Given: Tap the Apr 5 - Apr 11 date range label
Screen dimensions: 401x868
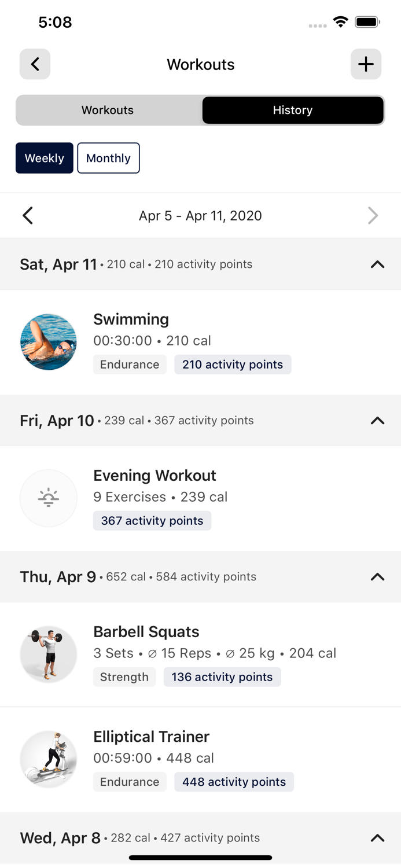Looking at the screenshot, I should coord(200,215).
